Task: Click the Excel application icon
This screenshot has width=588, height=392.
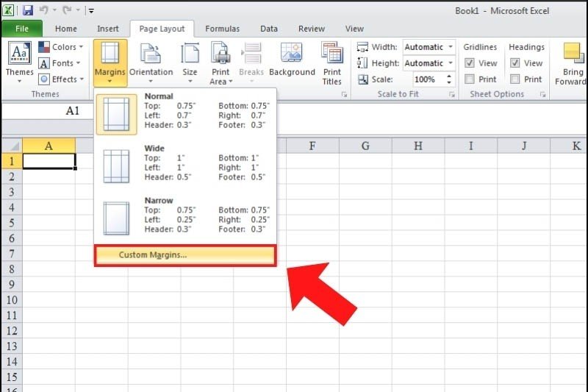Action: coord(8,10)
